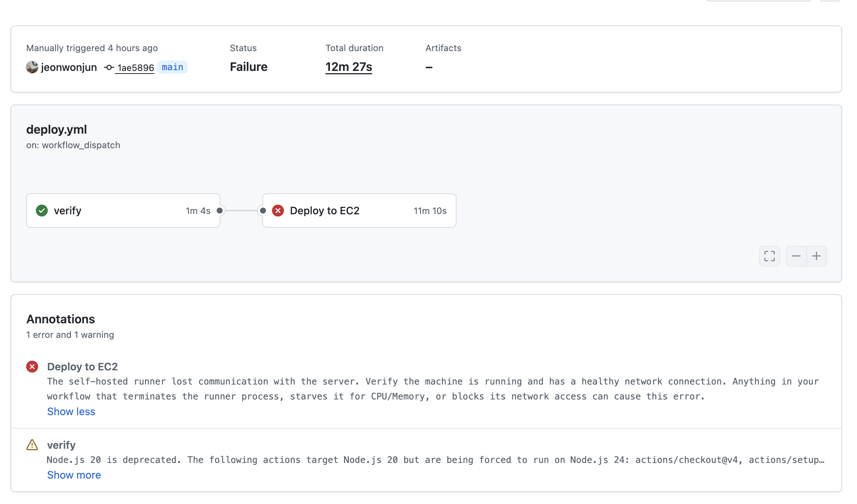Click the input connector dot of Deploy to EC2

(x=263, y=211)
